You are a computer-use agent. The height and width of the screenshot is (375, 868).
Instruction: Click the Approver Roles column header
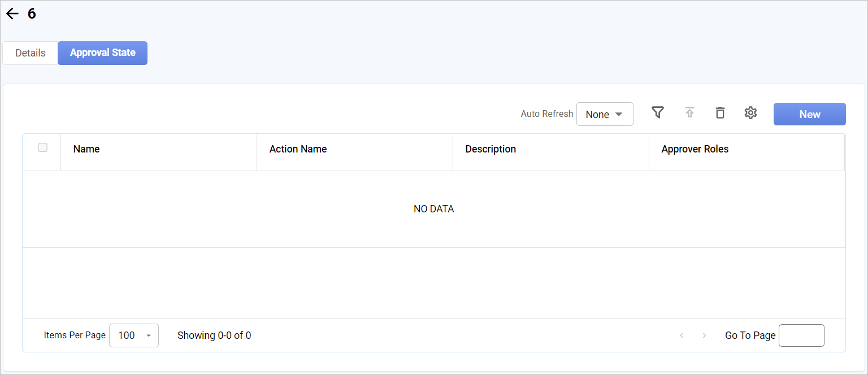(695, 149)
